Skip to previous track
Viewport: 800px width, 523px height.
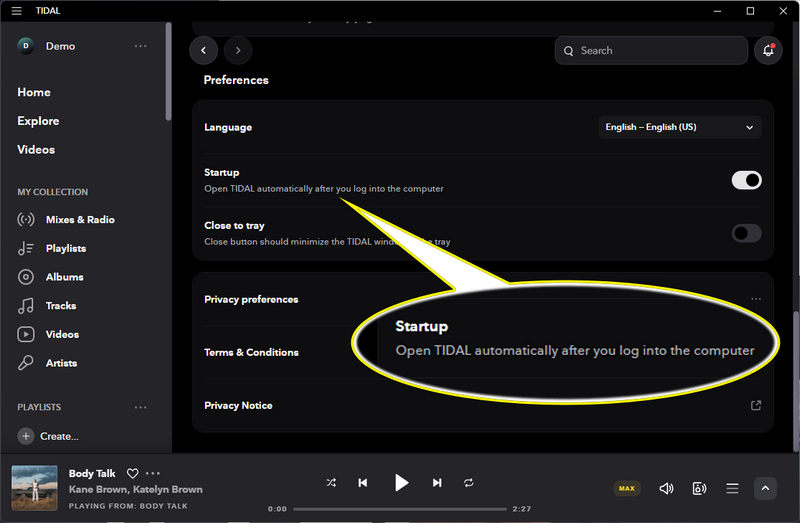click(x=363, y=483)
